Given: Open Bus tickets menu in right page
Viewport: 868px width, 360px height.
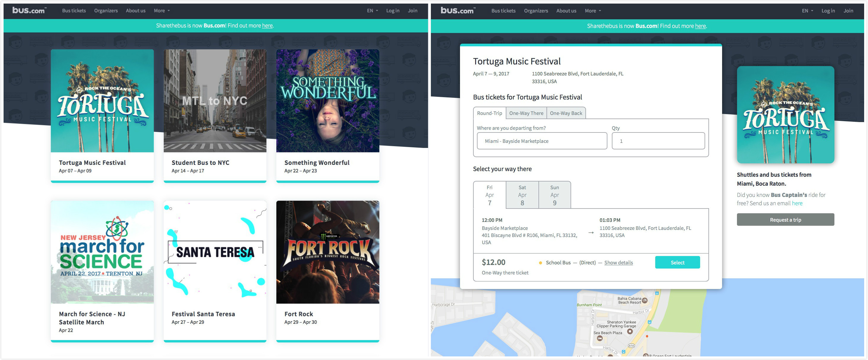Looking at the screenshot, I should pos(503,11).
